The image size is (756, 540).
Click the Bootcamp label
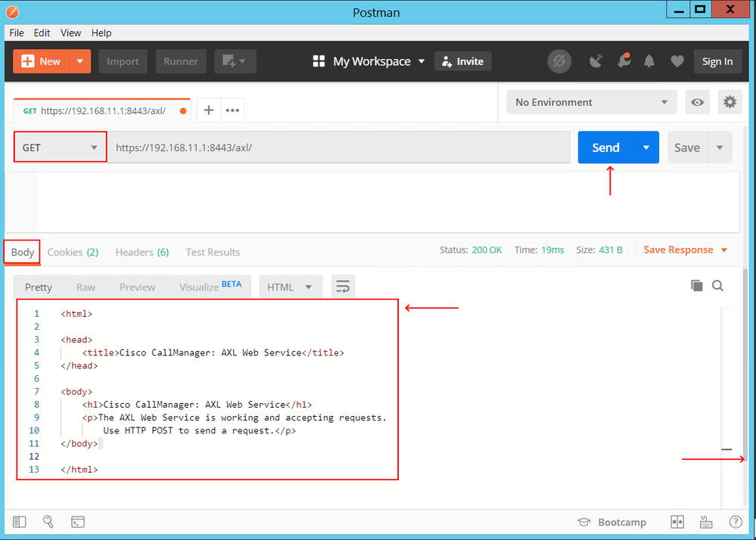[x=622, y=522]
